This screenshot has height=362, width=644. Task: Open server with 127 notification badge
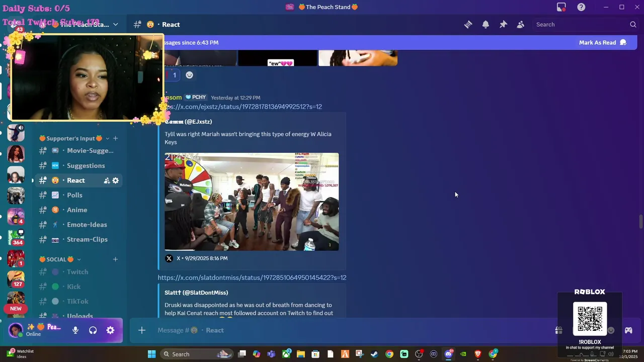[16, 278]
